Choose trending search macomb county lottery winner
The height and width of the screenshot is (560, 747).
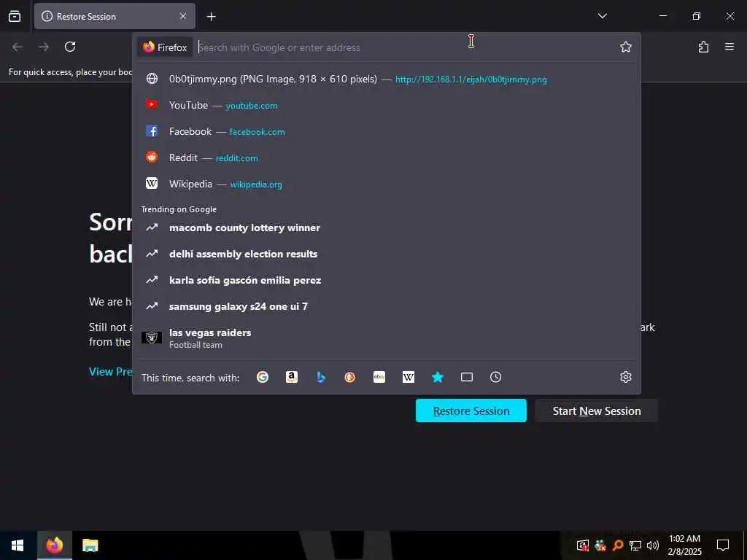pyautogui.click(x=387, y=227)
